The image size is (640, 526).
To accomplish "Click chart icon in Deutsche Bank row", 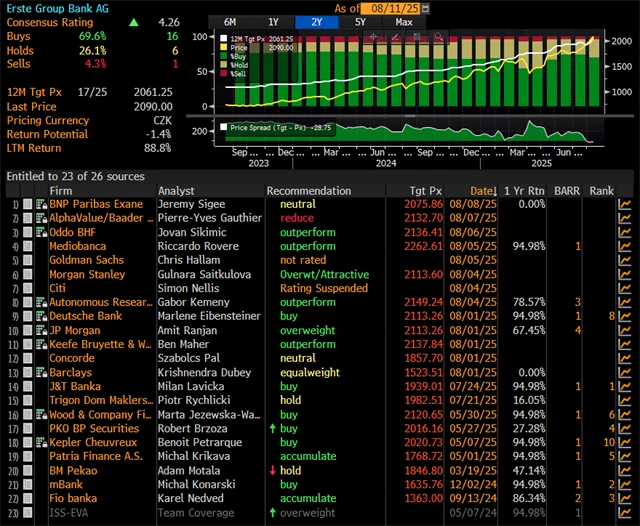I will 625,316.
